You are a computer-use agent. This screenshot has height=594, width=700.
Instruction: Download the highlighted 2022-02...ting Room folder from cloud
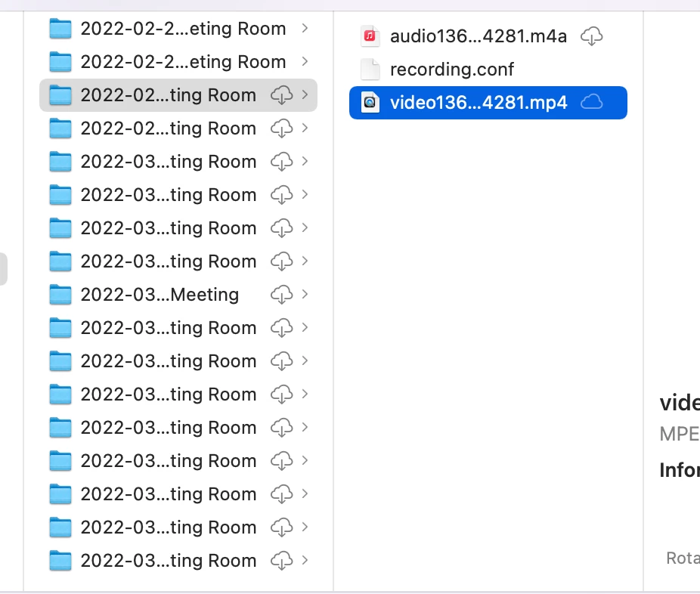click(282, 95)
